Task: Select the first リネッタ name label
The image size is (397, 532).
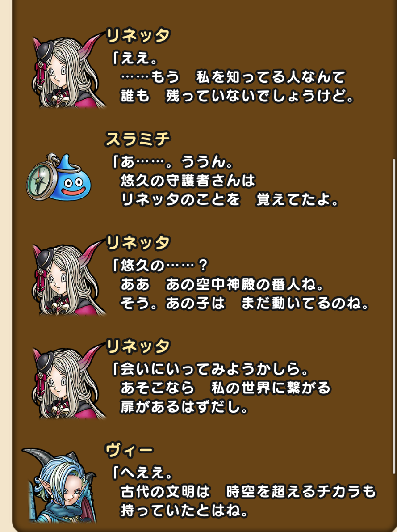Action: tap(138, 36)
